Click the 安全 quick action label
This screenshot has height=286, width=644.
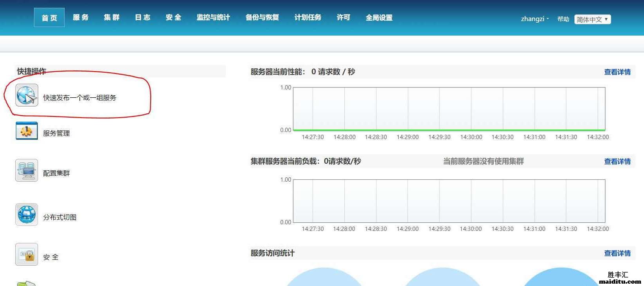[x=51, y=257]
